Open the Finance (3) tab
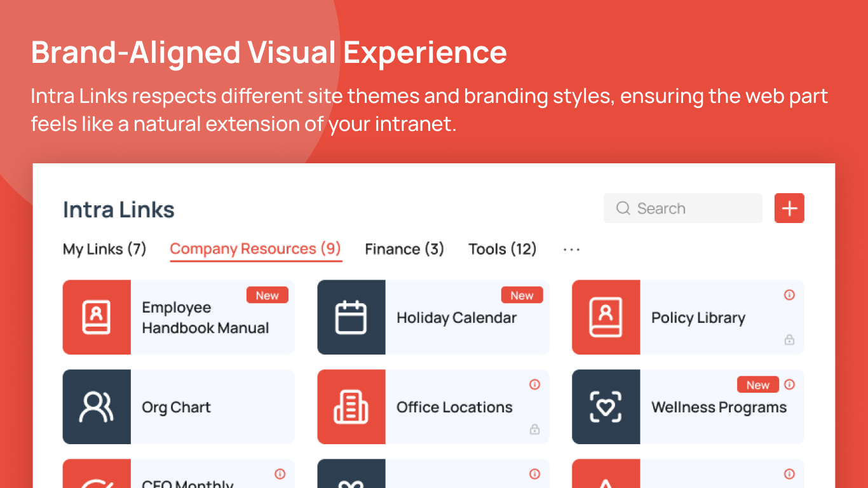Viewport: 868px width, 488px height. pyautogui.click(x=404, y=249)
